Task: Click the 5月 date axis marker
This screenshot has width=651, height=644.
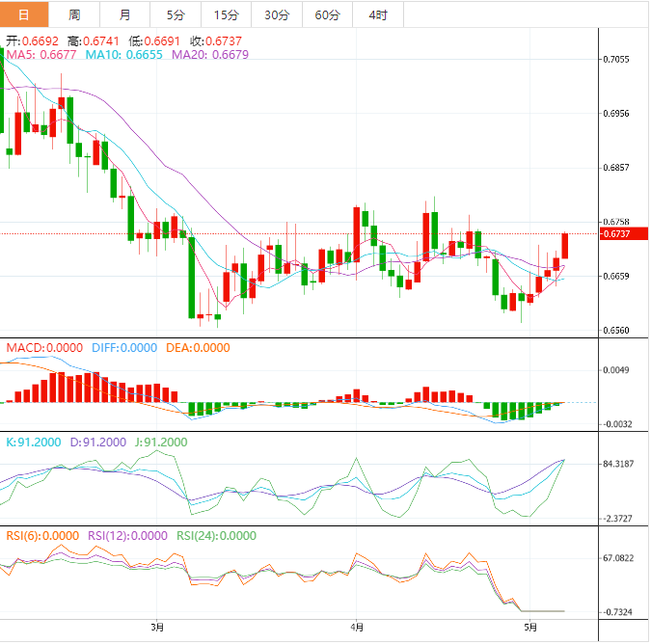Action: 530,627
